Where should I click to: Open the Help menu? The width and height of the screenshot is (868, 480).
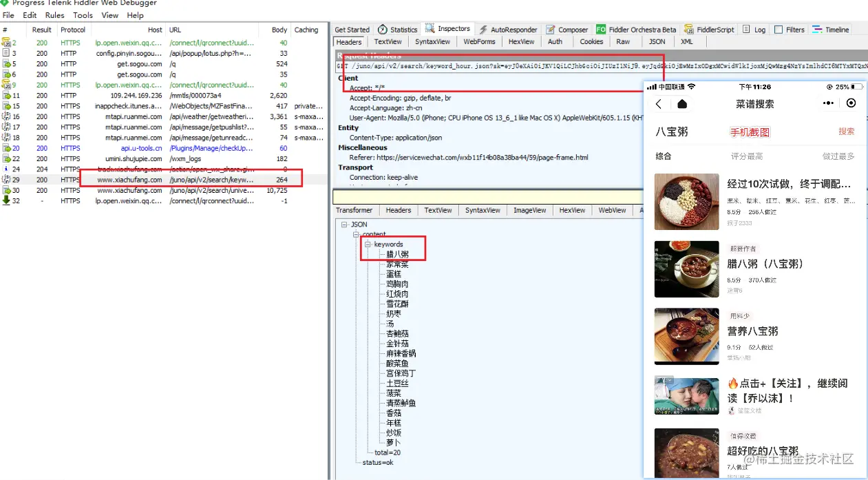point(135,15)
